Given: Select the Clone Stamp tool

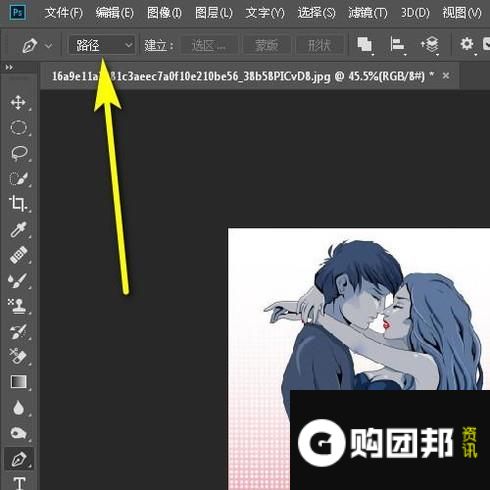Looking at the screenshot, I should pyautogui.click(x=18, y=306).
